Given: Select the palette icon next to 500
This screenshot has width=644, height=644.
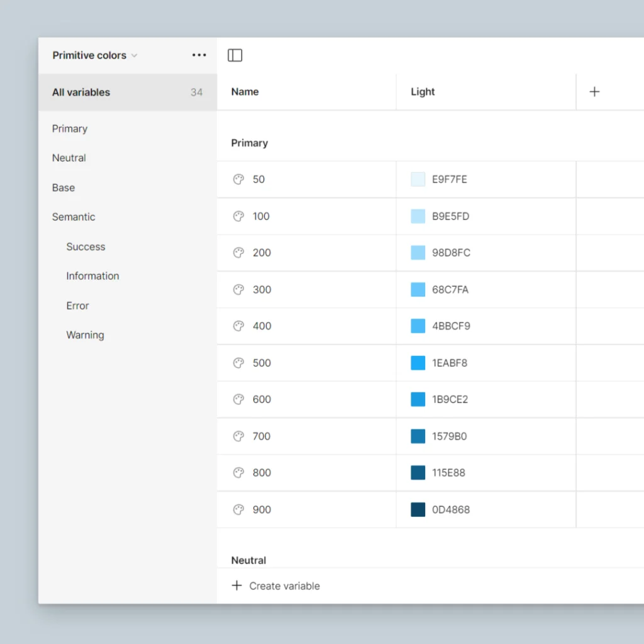Looking at the screenshot, I should (x=238, y=363).
